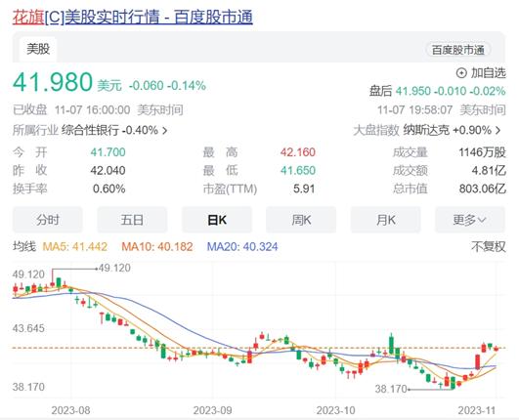This screenshot has width=519, height=420.
Task: Click the plus icon beside 加自选
Action: [461, 73]
